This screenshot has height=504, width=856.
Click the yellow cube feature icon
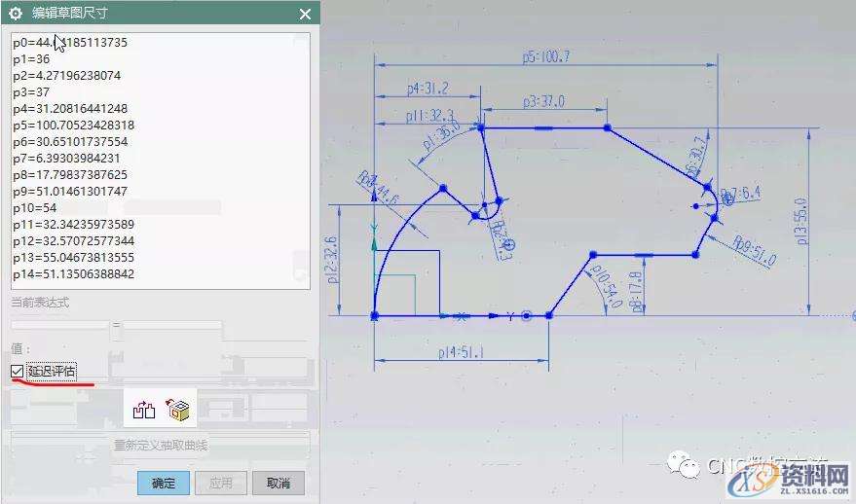tap(177, 410)
